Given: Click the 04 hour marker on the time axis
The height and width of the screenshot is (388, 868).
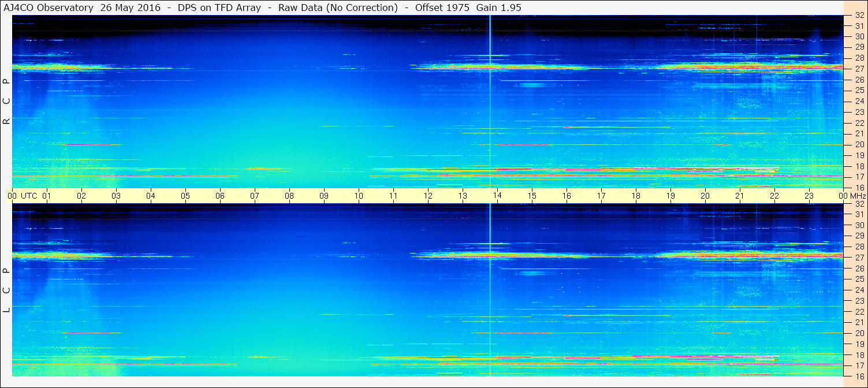Looking at the screenshot, I should [151, 196].
